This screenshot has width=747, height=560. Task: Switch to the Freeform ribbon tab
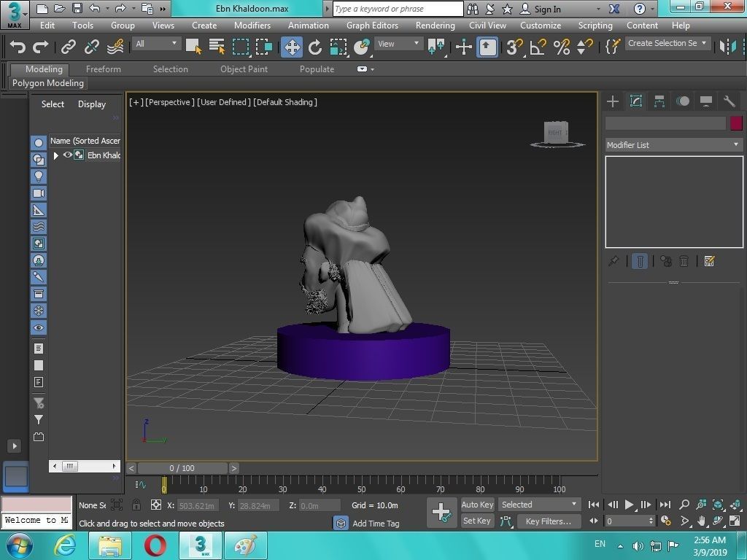coord(104,69)
